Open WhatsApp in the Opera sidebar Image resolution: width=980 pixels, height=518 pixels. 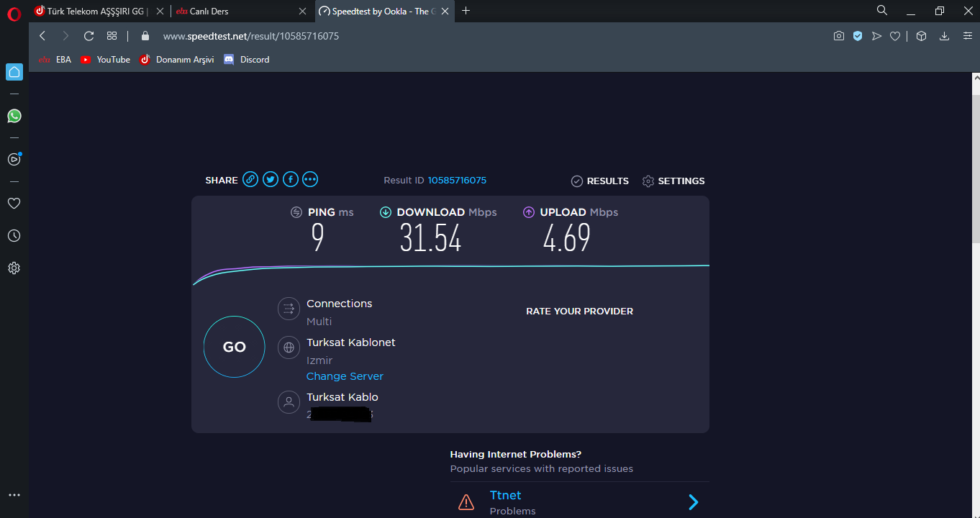[14, 116]
